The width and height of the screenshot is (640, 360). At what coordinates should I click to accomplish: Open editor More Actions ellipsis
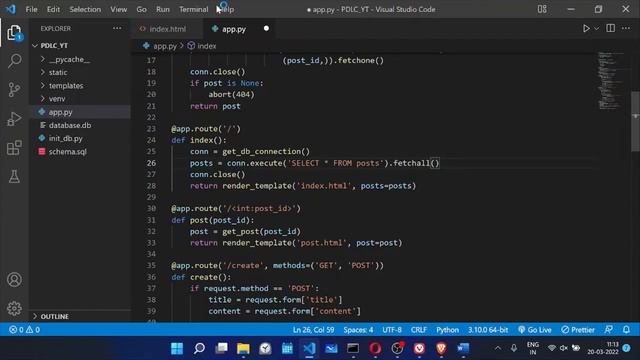(626, 28)
